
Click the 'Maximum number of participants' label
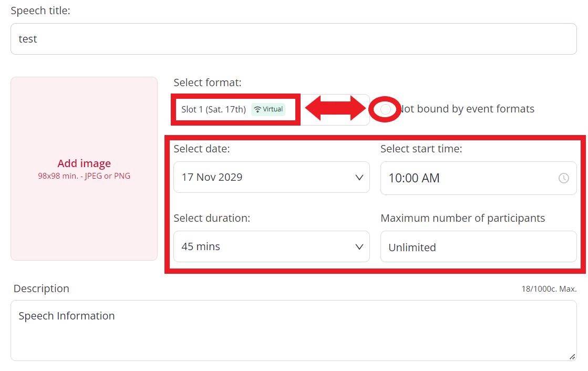(463, 218)
